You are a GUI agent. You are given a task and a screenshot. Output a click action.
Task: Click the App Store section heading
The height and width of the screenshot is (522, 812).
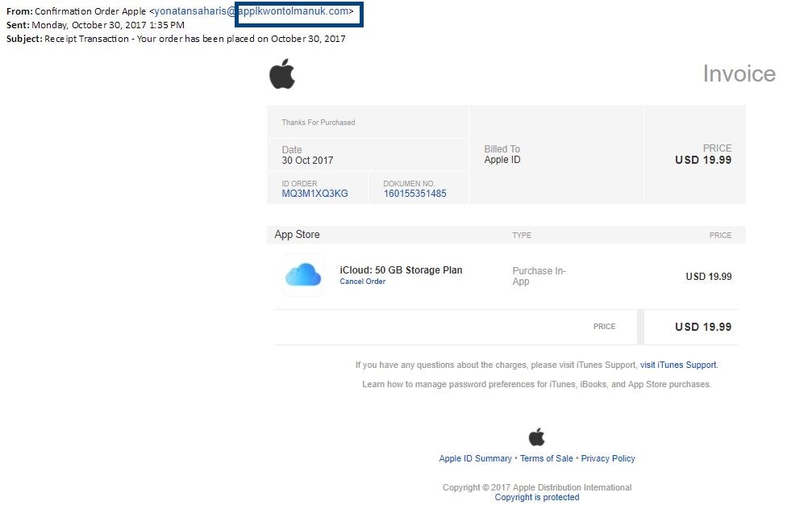297,234
